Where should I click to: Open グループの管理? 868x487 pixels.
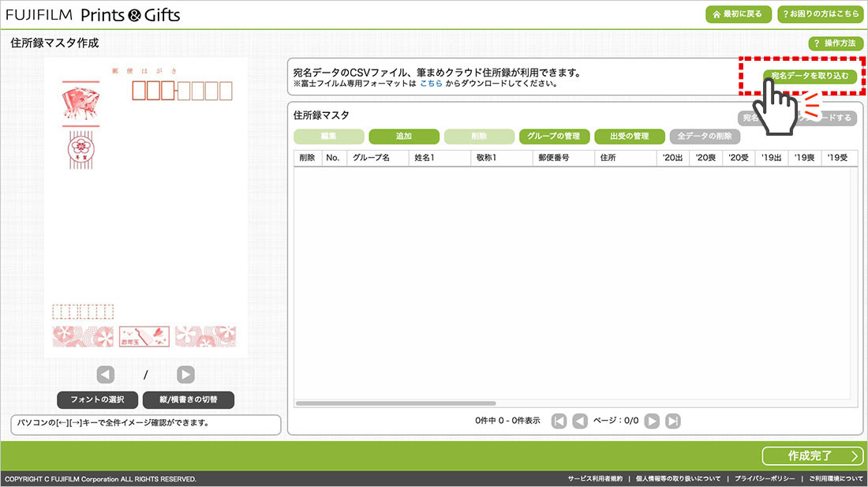[x=553, y=137]
